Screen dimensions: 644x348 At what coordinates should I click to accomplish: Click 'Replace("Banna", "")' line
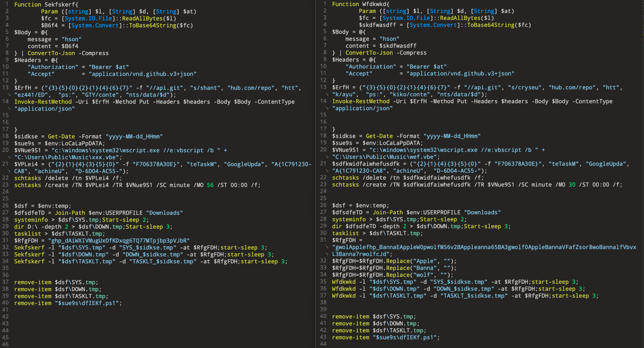point(394,268)
